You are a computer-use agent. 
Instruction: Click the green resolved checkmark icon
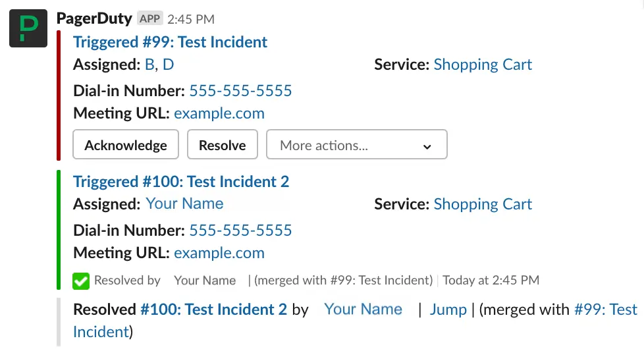click(81, 281)
